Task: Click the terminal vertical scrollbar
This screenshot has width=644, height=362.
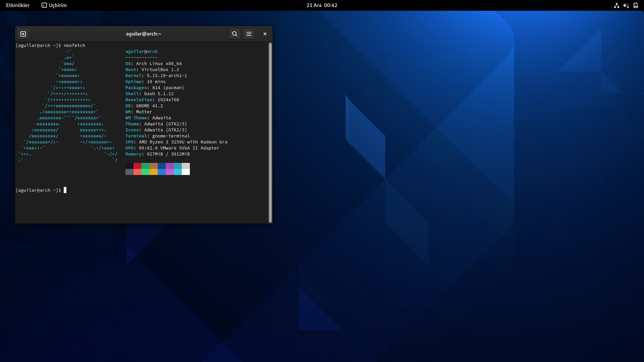Action: point(270,132)
